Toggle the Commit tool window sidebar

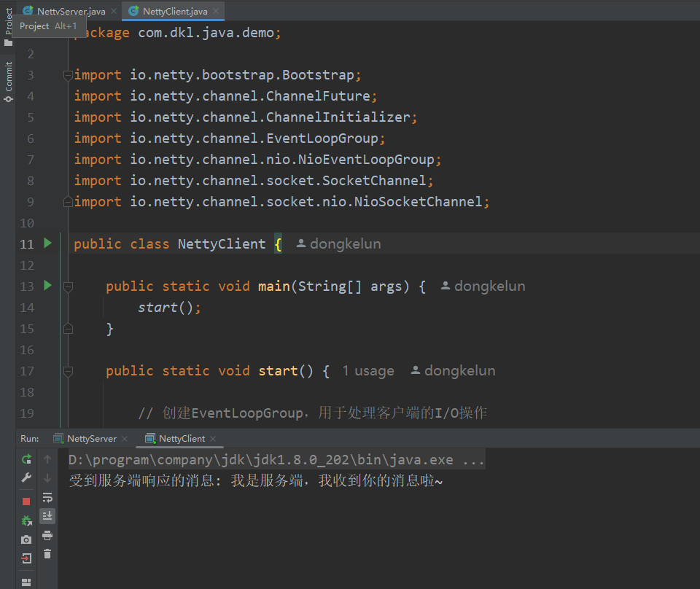[8, 82]
